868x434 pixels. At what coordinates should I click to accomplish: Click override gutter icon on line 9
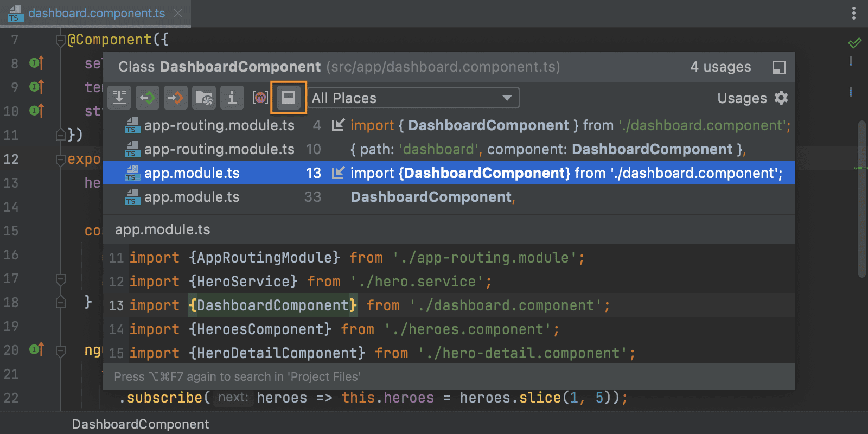[x=36, y=87]
